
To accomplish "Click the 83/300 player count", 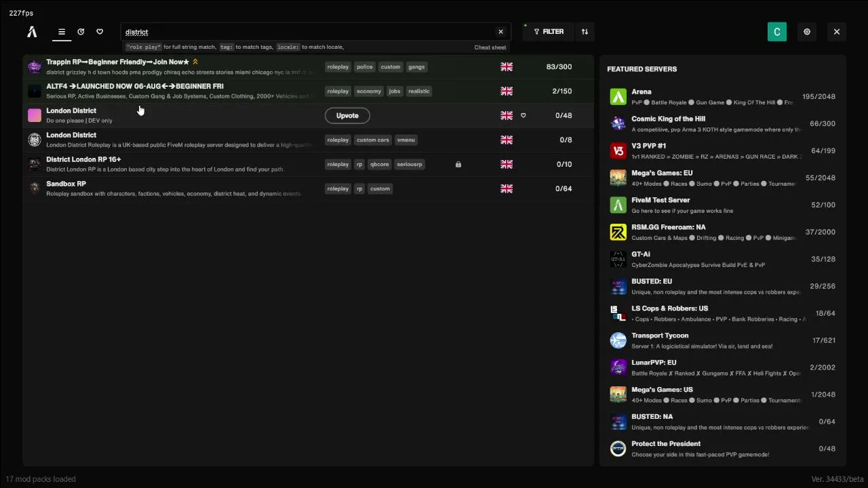I will (559, 66).
